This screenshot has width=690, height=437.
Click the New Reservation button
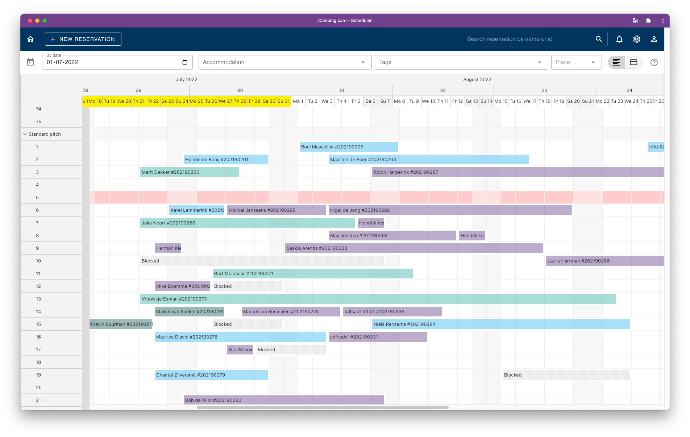click(83, 39)
